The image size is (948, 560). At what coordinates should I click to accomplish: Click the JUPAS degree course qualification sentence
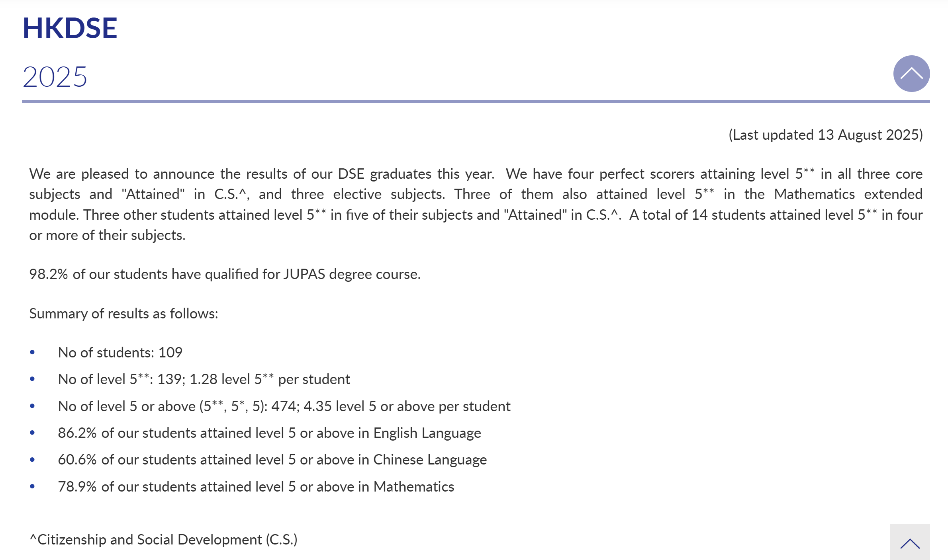(225, 274)
